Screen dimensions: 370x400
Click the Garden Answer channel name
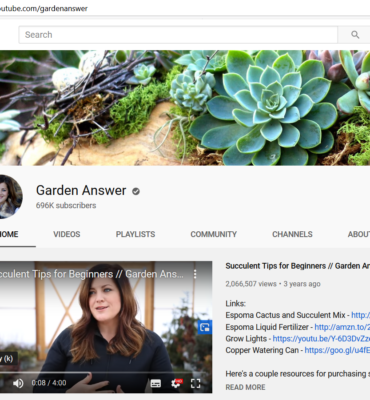coord(81,190)
